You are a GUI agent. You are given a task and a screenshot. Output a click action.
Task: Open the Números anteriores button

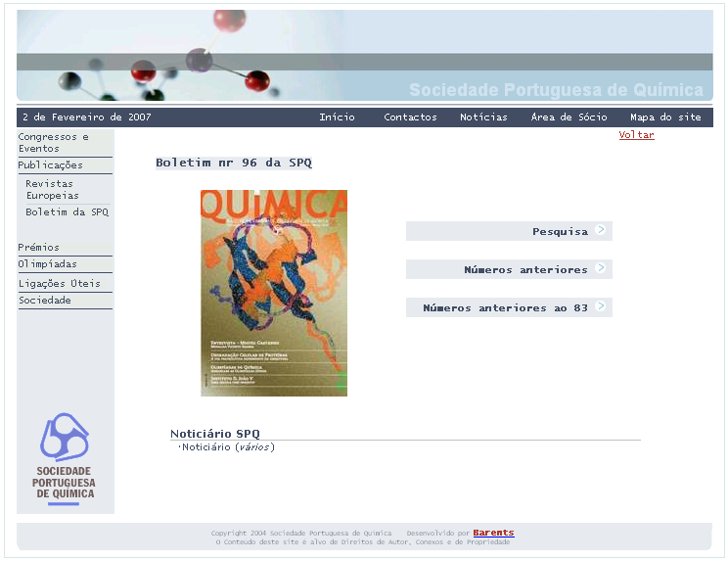pyautogui.click(x=510, y=269)
